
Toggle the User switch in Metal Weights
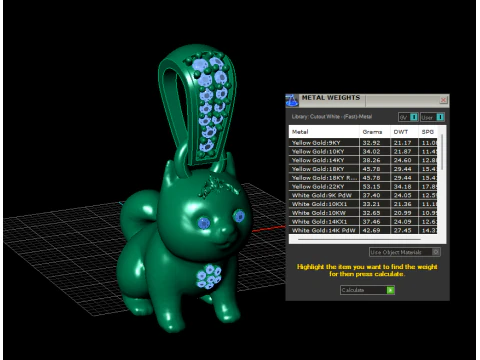pos(432,117)
